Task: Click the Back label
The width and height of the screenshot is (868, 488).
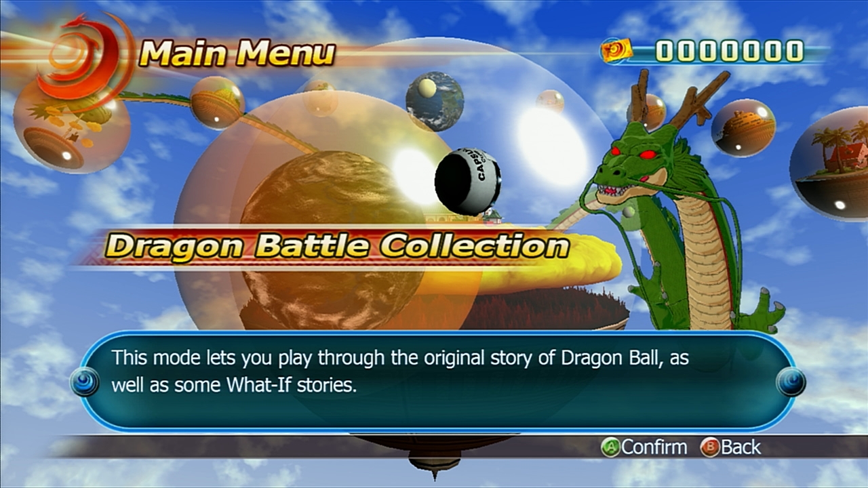Action: point(741,447)
